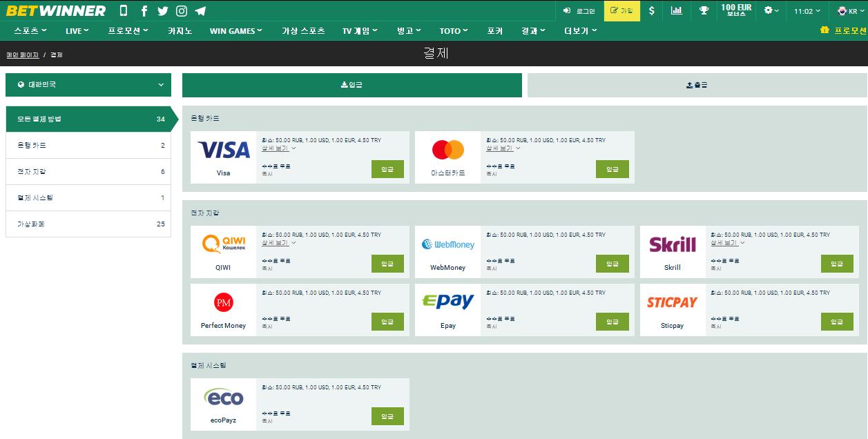Viewport: 868px width, 439px height.
Task: Open the 대한민국 country dropdown
Action: tap(88, 85)
